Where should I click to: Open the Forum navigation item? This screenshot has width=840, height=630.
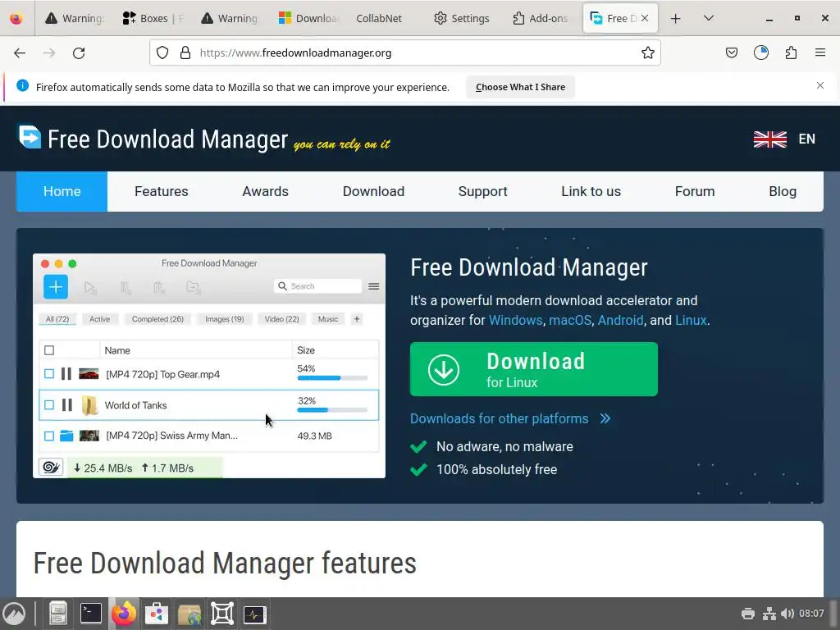pos(695,191)
